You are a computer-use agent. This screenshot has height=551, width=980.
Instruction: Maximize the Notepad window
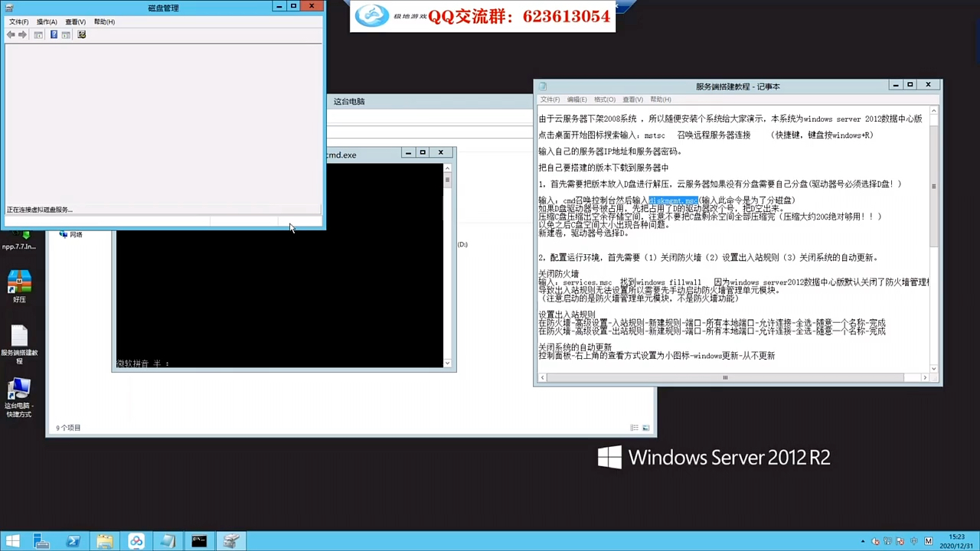coord(910,85)
